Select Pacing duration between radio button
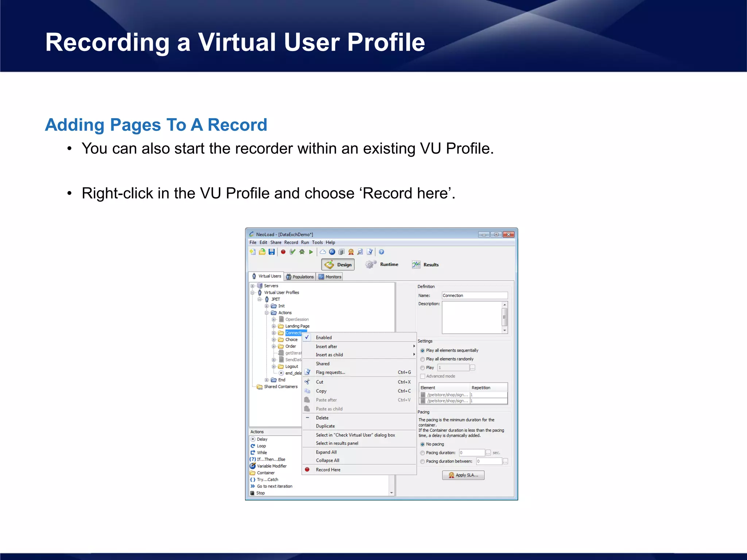747x560 pixels. click(x=422, y=462)
